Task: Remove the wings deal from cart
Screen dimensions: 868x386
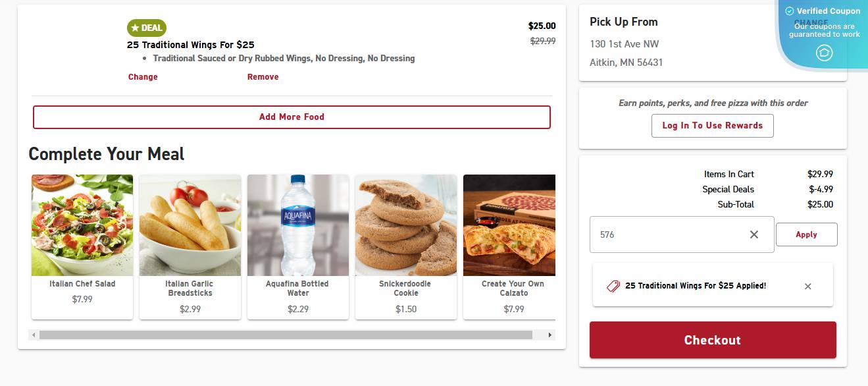Action: tap(263, 77)
